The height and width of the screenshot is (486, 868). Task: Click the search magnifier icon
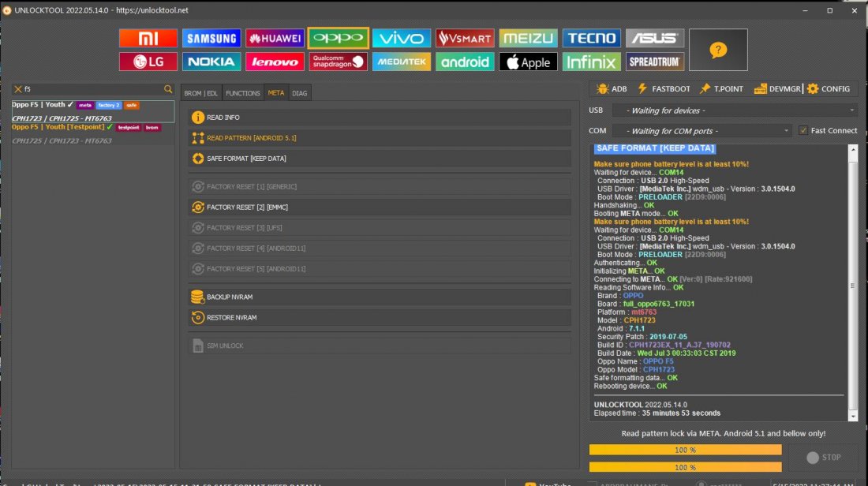point(168,88)
